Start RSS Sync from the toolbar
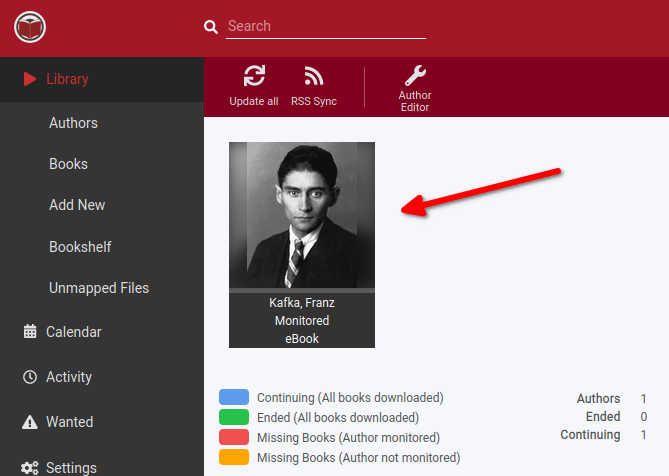Viewport: 669px width, 476px height. pos(314,86)
